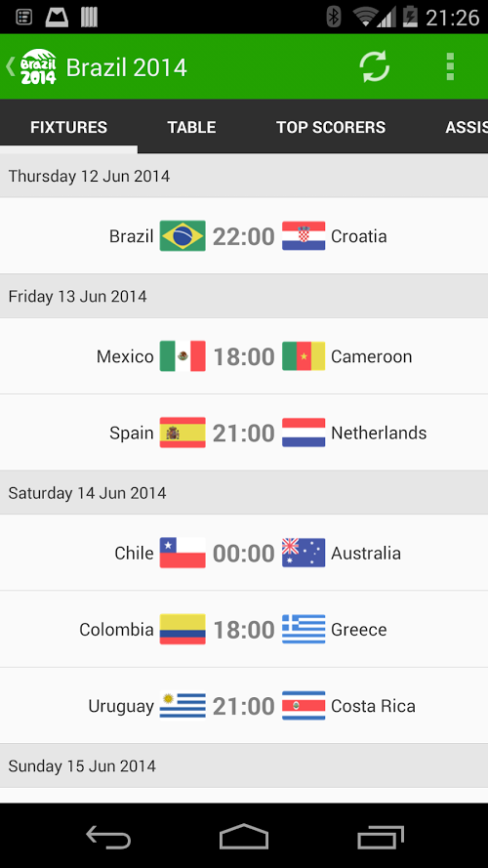Select the FIXTURES tab

[x=68, y=127]
